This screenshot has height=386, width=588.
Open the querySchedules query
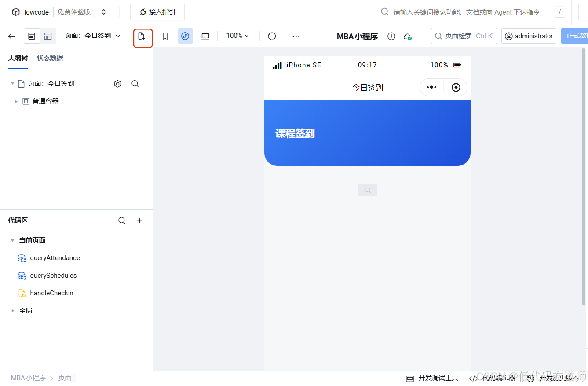[x=53, y=276]
